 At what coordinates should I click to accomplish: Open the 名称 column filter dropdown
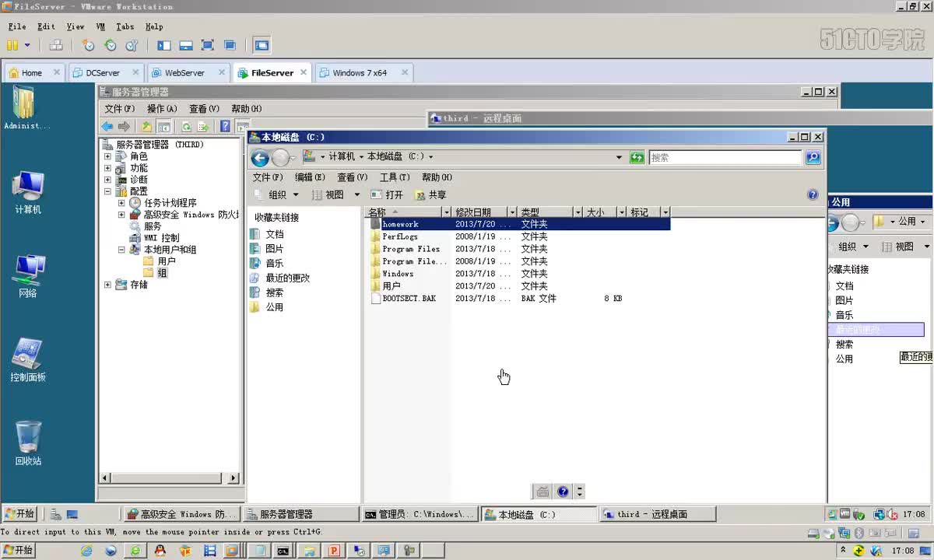coord(446,212)
